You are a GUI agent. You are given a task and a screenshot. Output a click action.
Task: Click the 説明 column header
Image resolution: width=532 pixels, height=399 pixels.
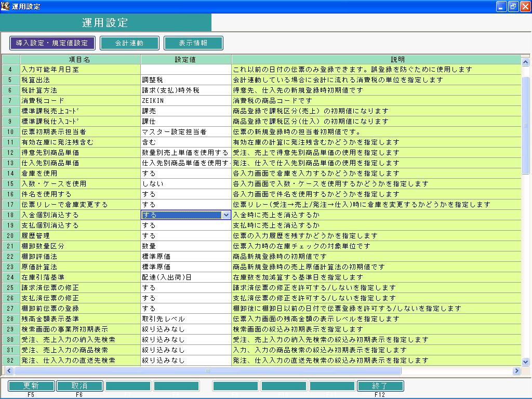[x=376, y=59]
